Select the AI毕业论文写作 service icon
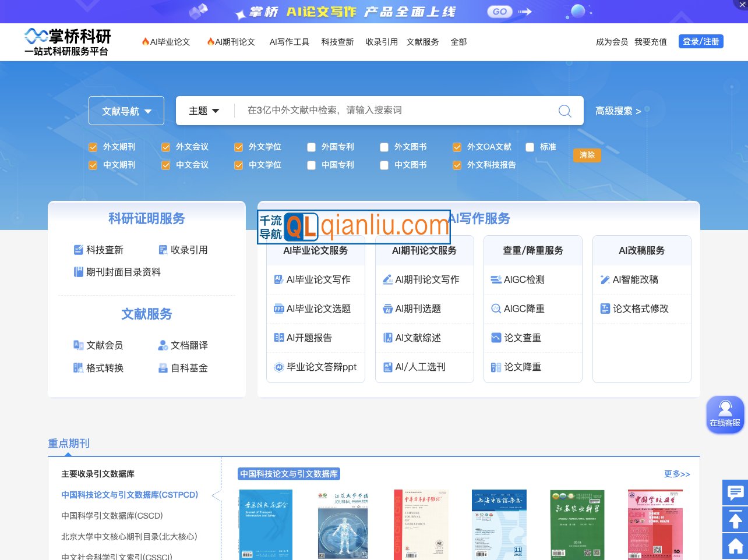This screenshot has width=748, height=560. 278,279
